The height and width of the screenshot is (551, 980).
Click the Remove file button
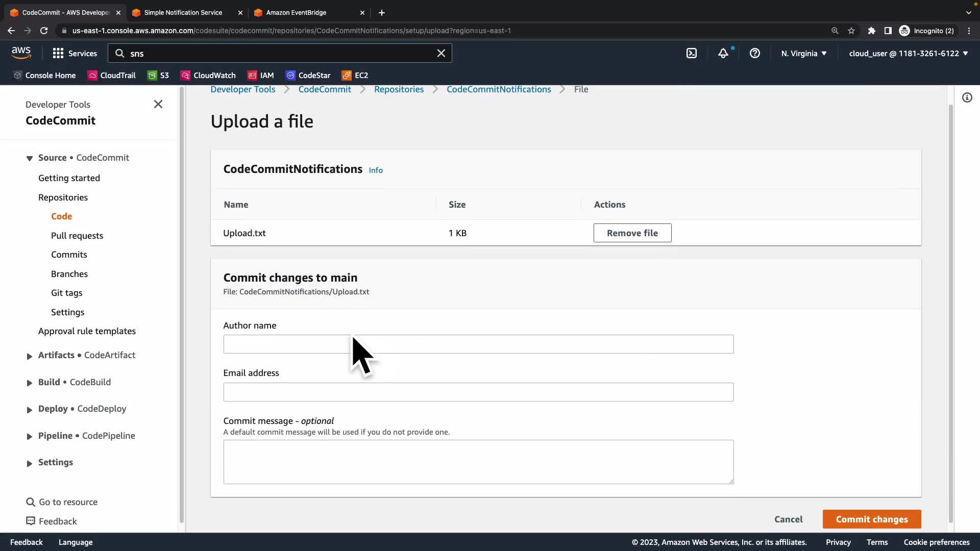pyautogui.click(x=632, y=233)
